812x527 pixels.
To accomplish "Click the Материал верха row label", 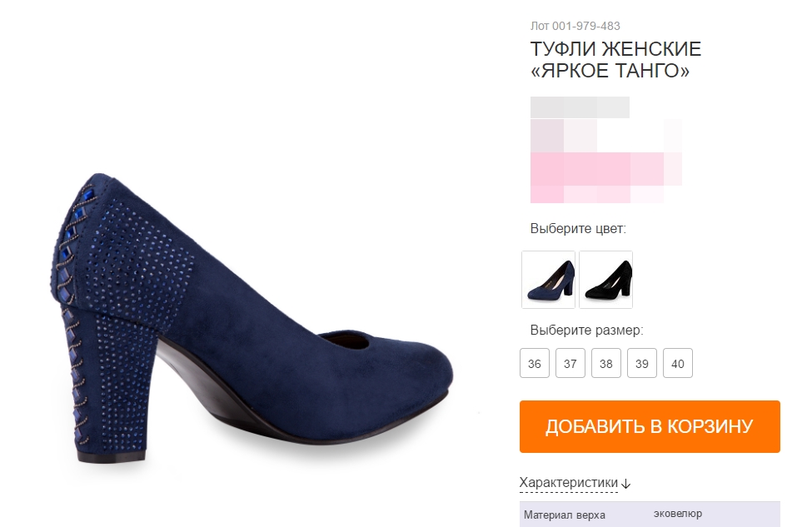I will (x=564, y=515).
